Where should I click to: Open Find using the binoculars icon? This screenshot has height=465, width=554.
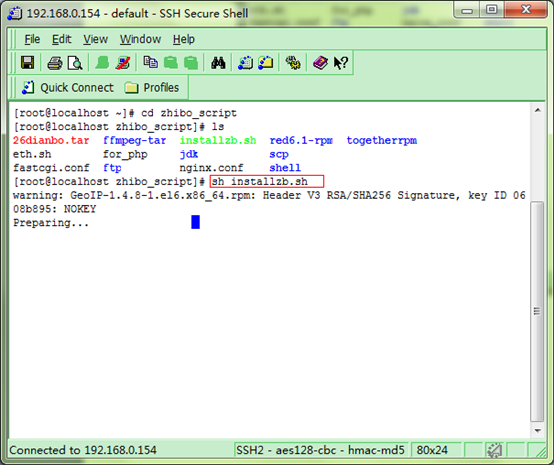tap(218, 63)
